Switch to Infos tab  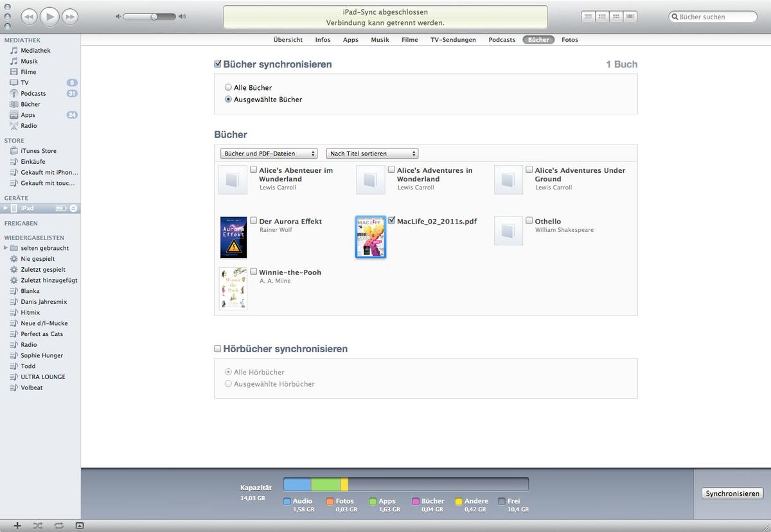323,40
